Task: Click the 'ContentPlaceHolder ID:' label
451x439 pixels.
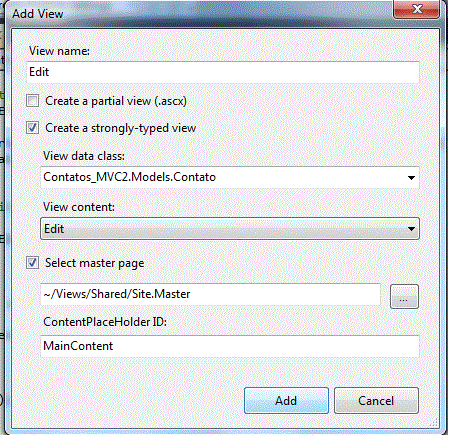Action: pyautogui.click(x=105, y=322)
